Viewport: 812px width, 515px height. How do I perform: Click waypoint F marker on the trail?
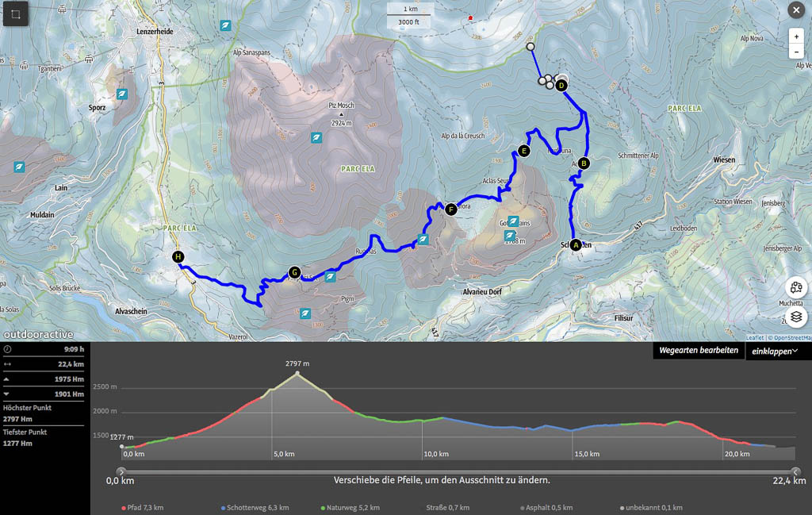(x=450, y=209)
